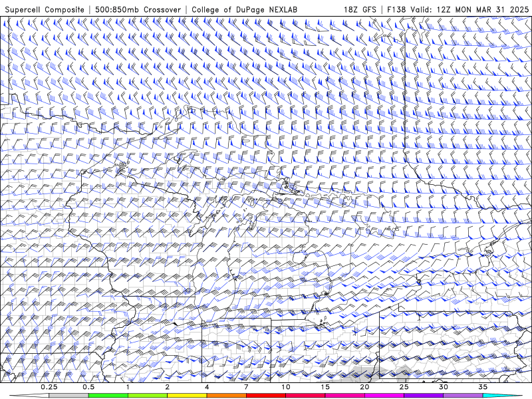Click the colorbar label reading 30
Screen dimensions: 532x399
(443, 387)
